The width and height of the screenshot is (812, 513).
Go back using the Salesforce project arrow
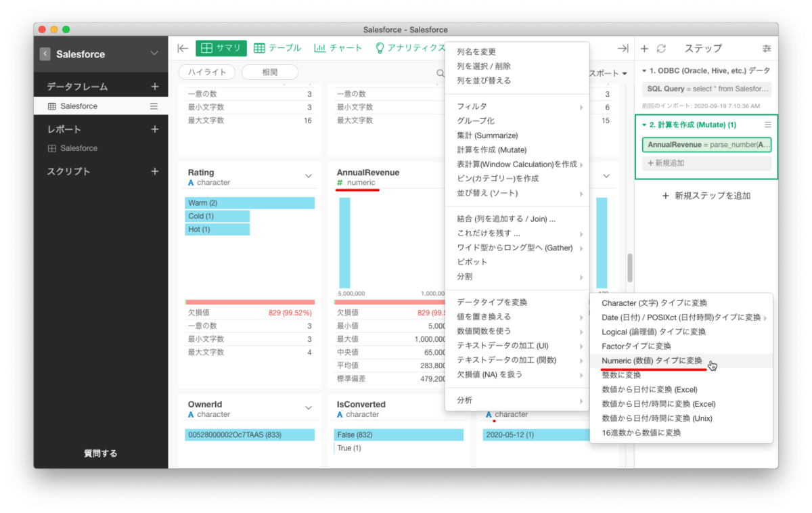click(x=45, y=54)
